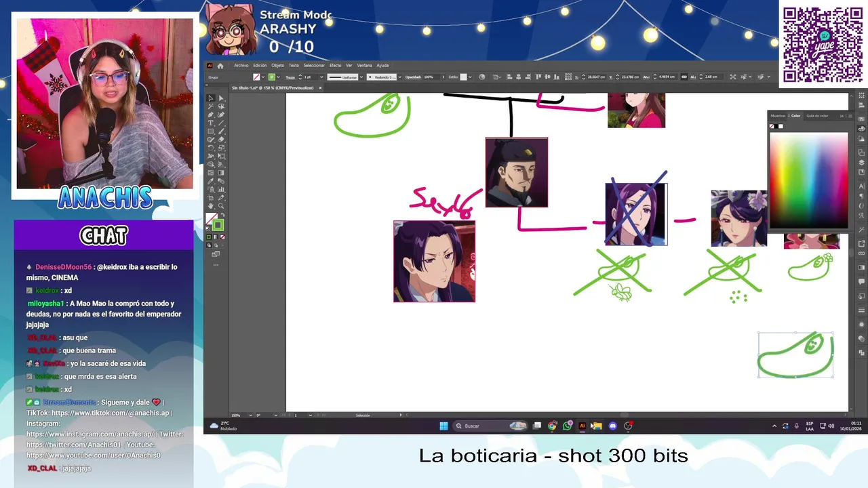Click the X position input field
This screenshot has width=868, height=488.
597,77
